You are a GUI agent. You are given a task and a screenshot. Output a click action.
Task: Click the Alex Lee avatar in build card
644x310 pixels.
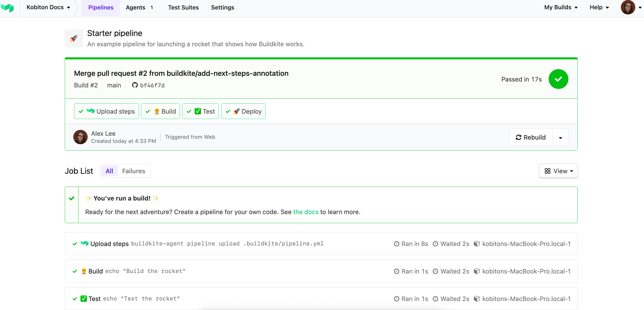(80, 137)
